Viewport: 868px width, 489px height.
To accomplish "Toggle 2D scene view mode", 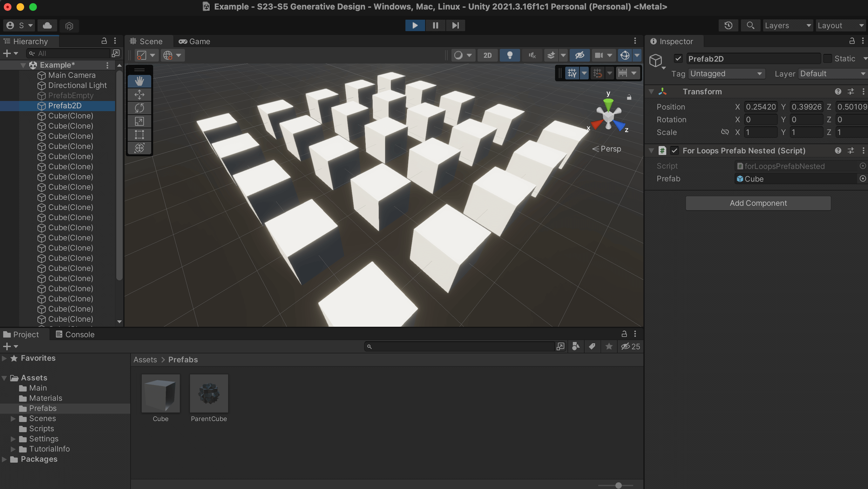I will pos(487,55).
